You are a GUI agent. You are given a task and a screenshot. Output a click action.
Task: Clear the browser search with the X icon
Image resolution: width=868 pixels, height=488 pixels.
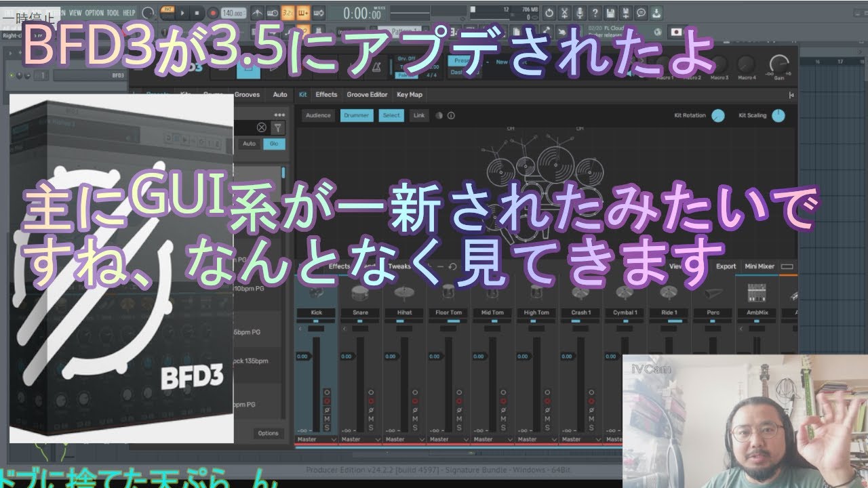pos(262,127)
